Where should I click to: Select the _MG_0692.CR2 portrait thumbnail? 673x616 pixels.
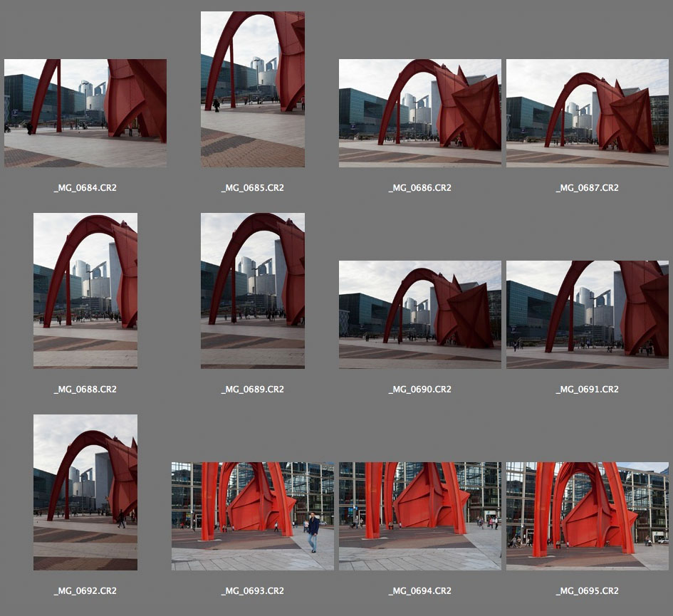(x=85, y=492)
